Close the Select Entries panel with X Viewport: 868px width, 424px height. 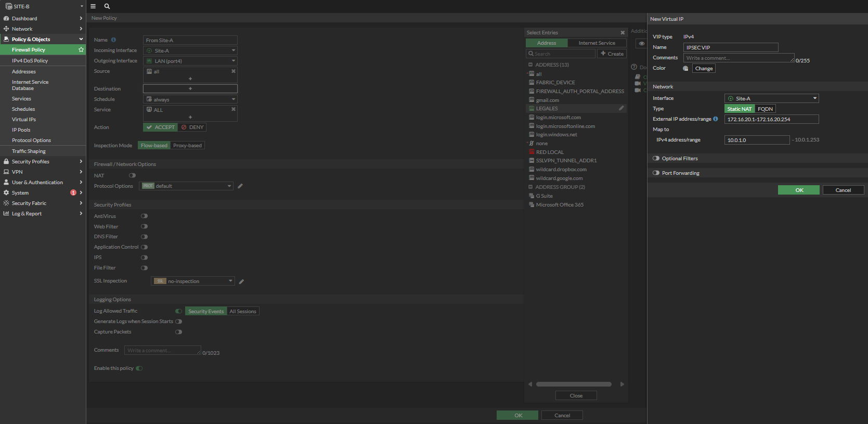[x=623, y=33]
